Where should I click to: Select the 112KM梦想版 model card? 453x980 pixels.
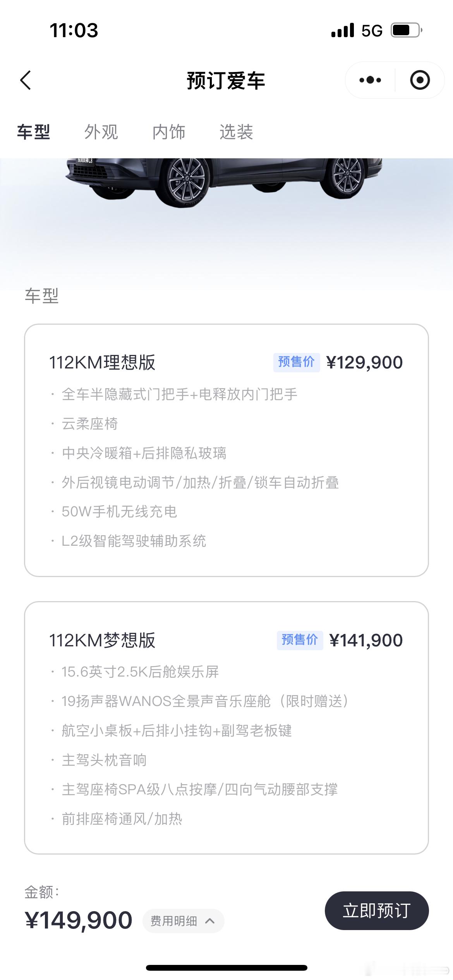click(226, 728)
